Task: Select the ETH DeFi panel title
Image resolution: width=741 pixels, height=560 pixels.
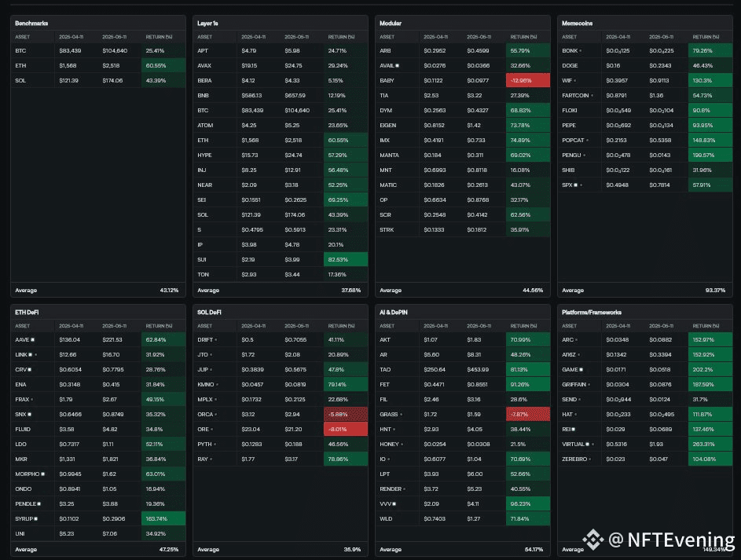Action: [x=27, y=312]
